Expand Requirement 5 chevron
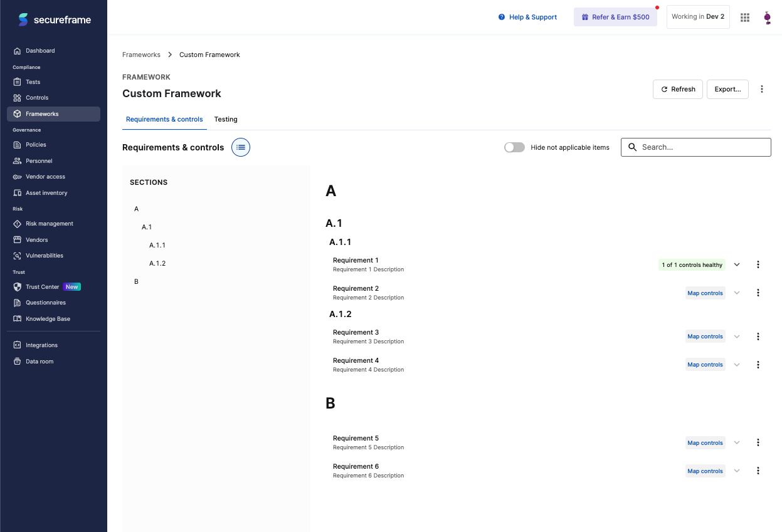Image resolution: width=782 pixels, height=532 pixels. click(x=737, y=442)
